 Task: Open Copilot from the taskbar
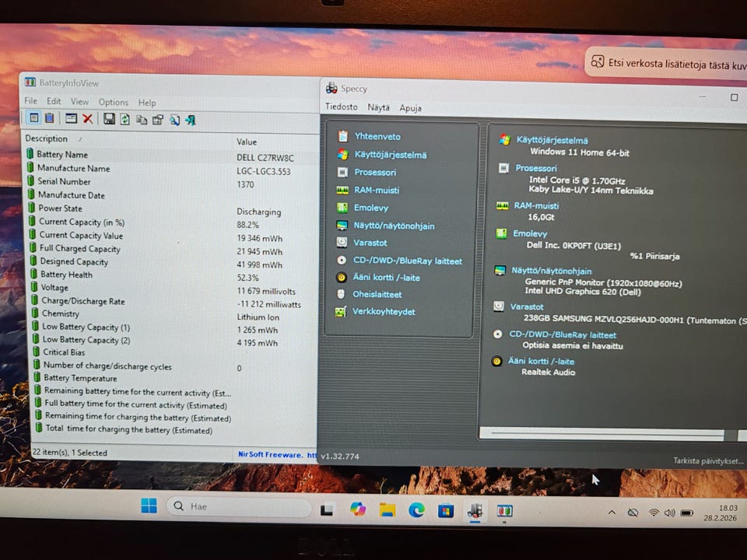(358, 509)
